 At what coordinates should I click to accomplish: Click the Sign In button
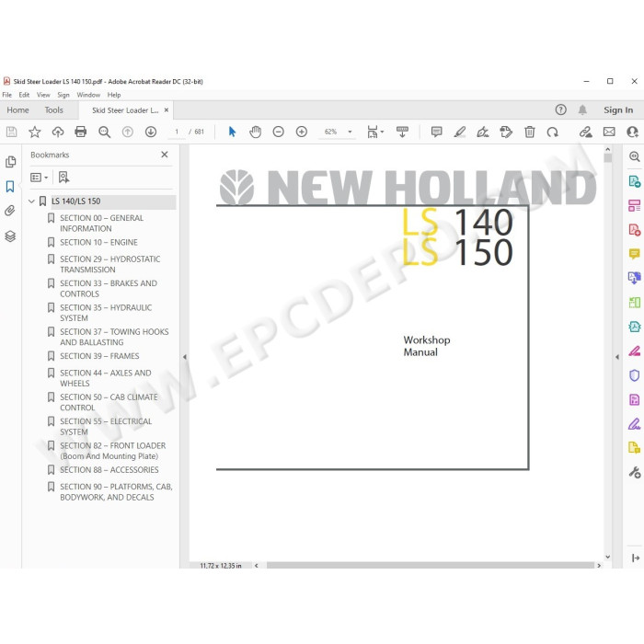click(x=618, y=110)
